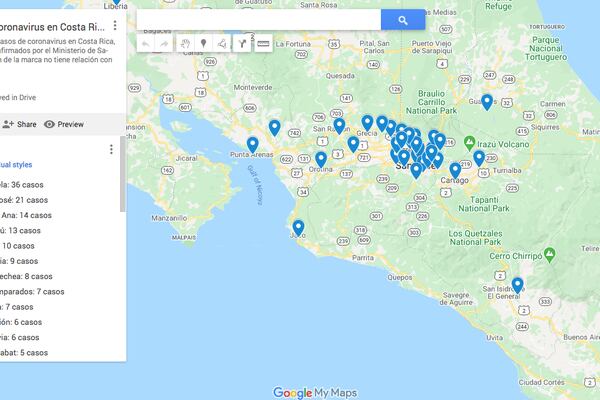Click the Google My Maps logo
This screenshot has width=600, height=400.
coord(315,393)
